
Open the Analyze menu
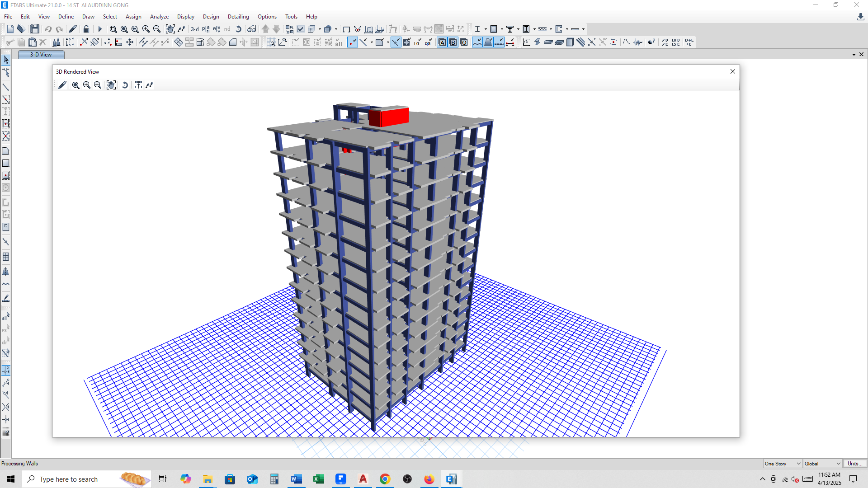(159, 17)
